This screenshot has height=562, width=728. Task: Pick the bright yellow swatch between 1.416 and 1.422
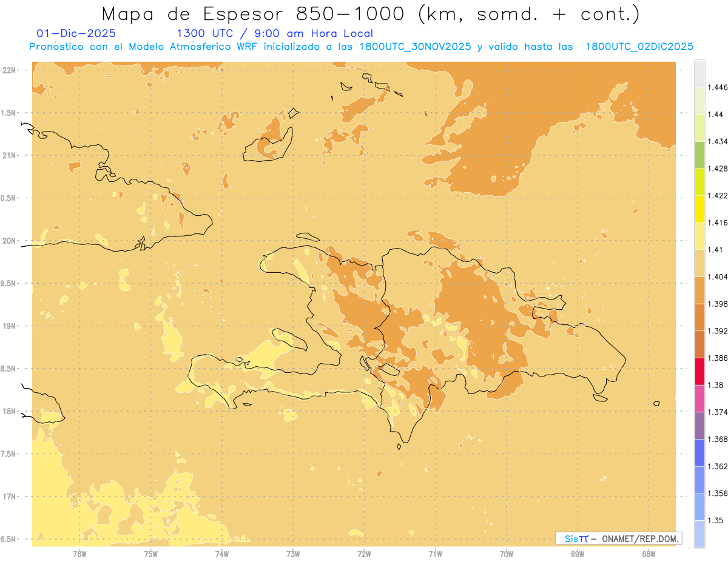click(x=699, y=209)
